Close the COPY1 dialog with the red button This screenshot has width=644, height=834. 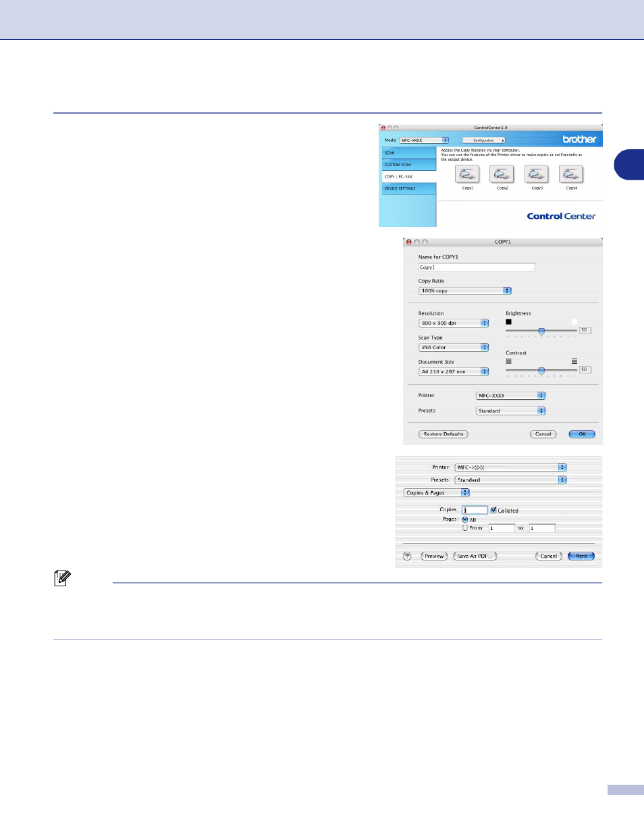click(x=409, y=242)
